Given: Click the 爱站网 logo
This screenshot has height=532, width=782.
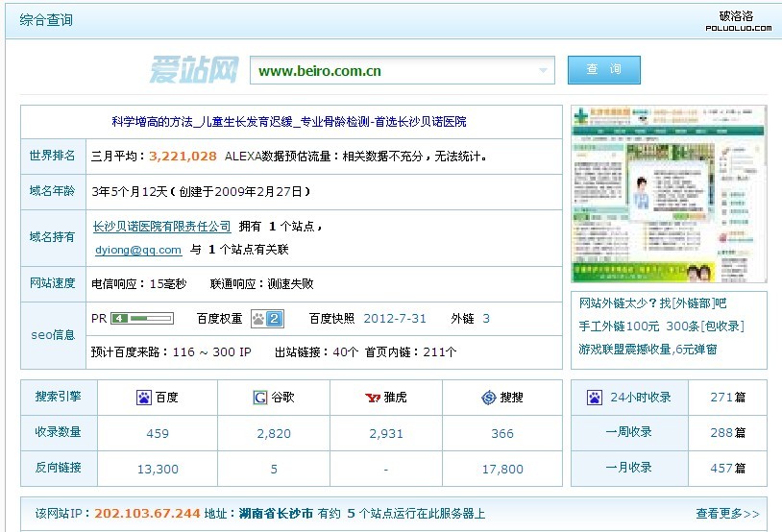Looking at the screenshot, I should pos(193,69).
